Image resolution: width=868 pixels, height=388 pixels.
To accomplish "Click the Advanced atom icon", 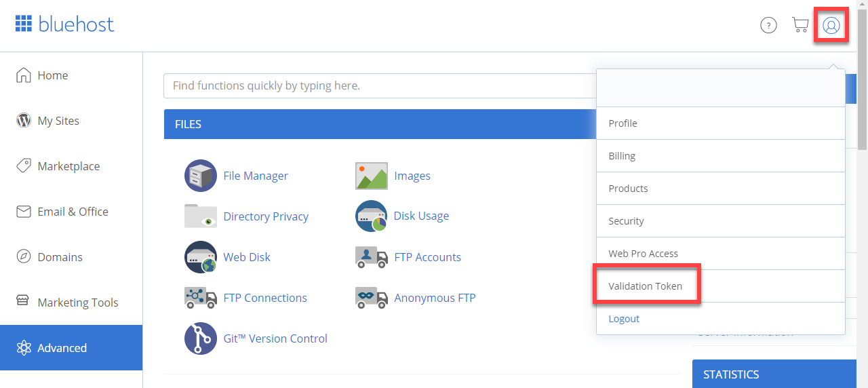I will click(24, 348).
